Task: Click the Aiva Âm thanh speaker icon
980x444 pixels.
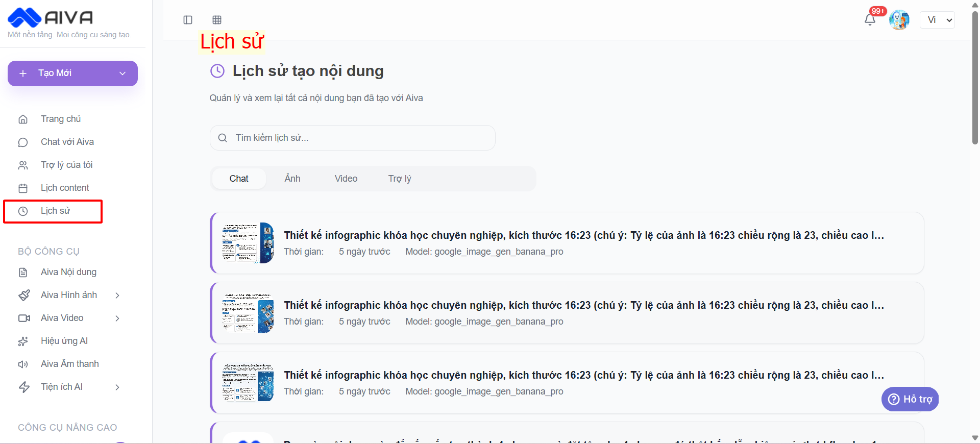Action: point(23,364)
